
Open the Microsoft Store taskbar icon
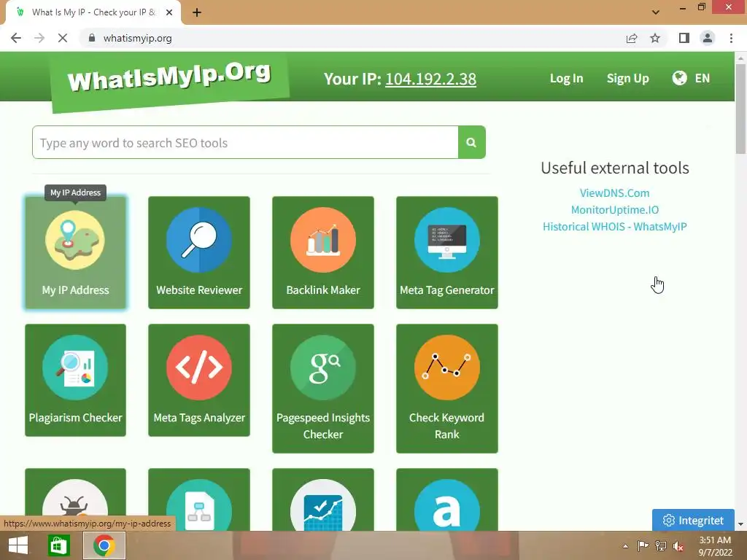click(x=60, y=545)
